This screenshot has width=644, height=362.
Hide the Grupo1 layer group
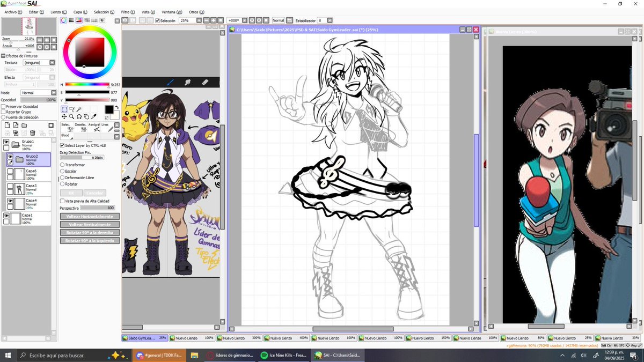coord(6,142)
